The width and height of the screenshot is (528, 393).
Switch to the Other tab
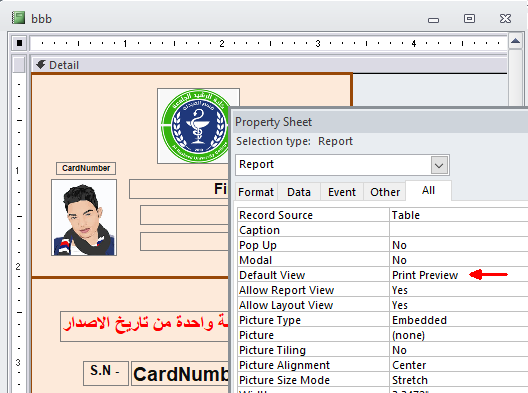[385, 192]
